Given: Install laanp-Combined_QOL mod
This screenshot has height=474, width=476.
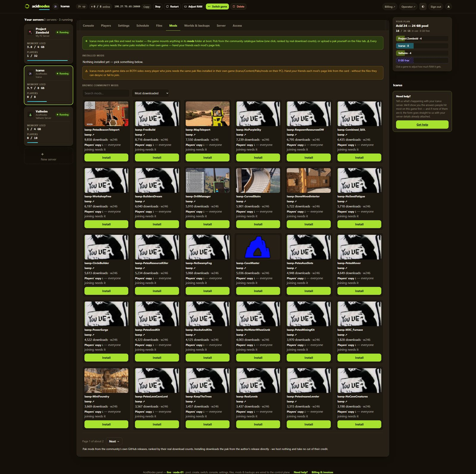Looking at the screenshot, I should pyautogui.click(x=359, y=158).
